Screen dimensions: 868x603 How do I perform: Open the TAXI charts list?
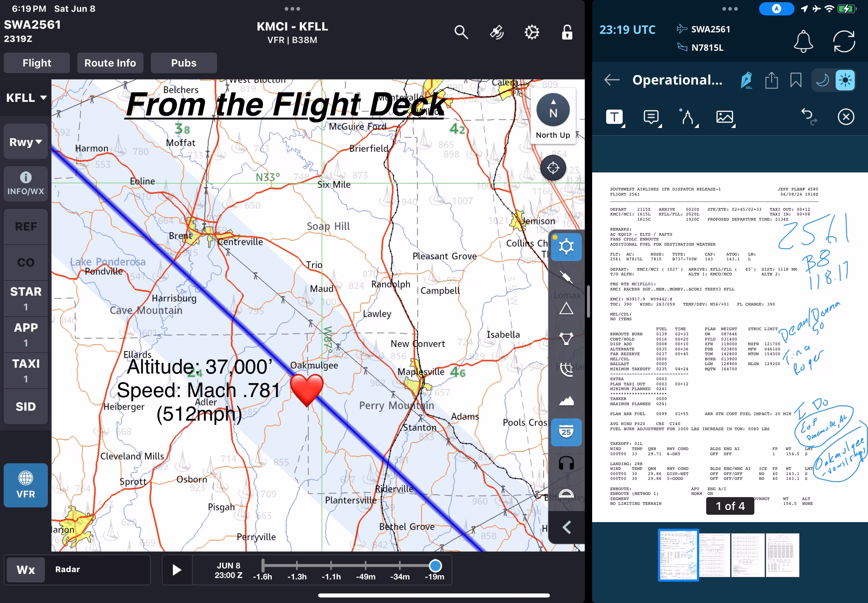tap(26, 370)
